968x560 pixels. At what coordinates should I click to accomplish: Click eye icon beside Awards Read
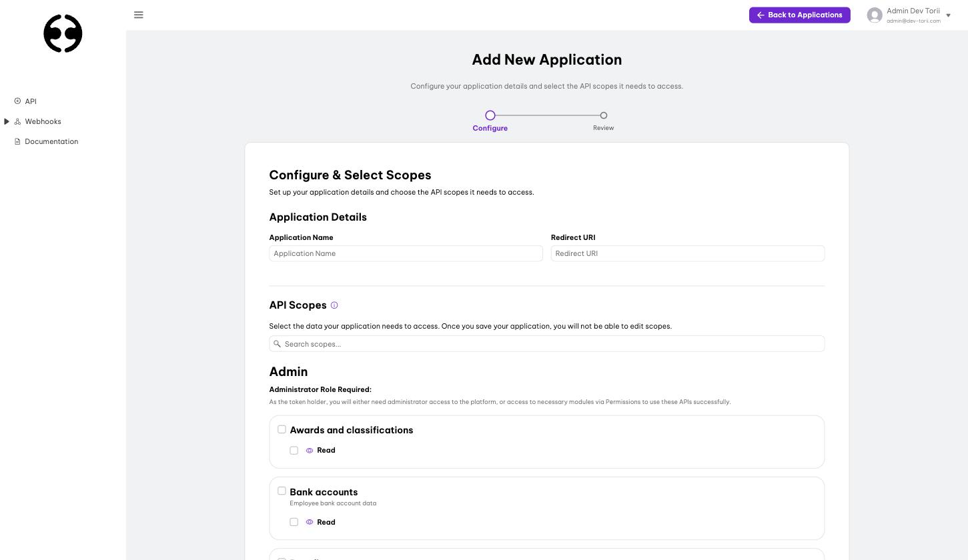(x=310, y=451)
